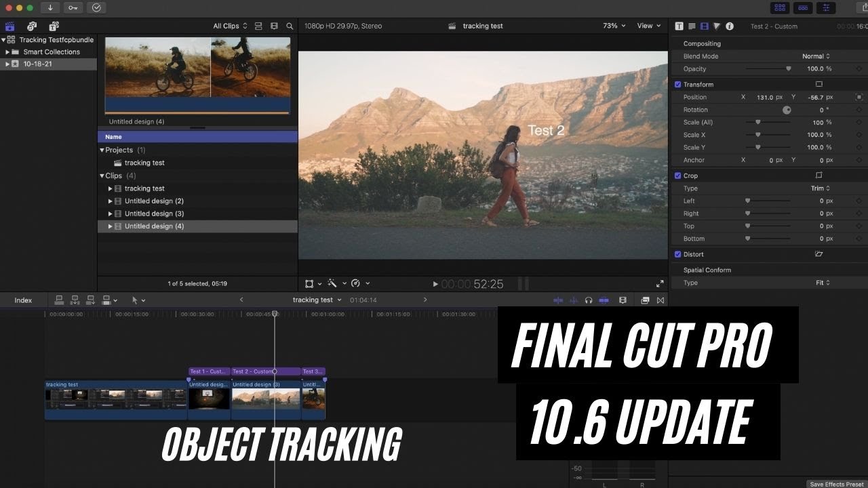This screenshot has height=488, width=868.
Task: Click the Import Media down-arrow button
Action: tap(50, 7)
